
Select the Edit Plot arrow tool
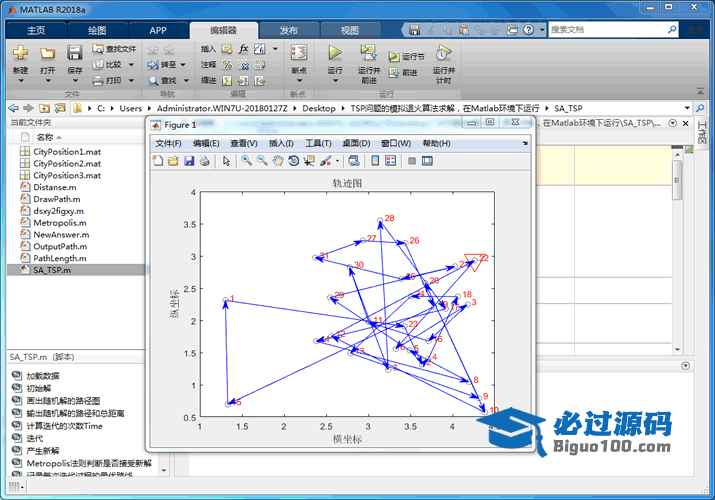tap(226, 161)
